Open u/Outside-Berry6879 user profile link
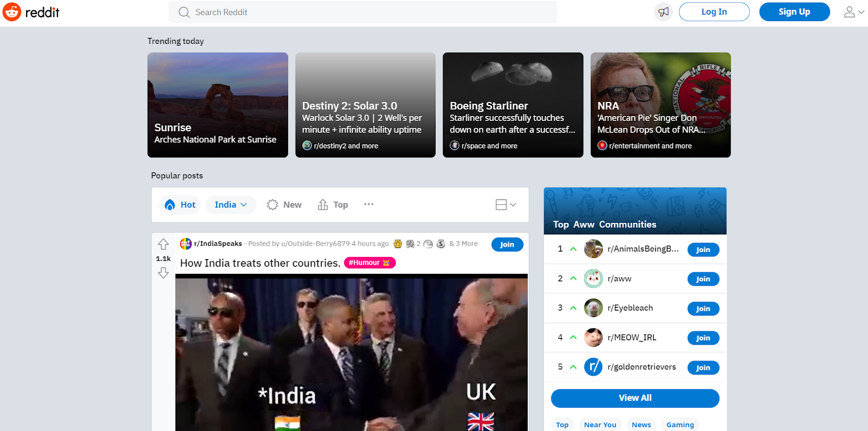 [x=315, y=243]
